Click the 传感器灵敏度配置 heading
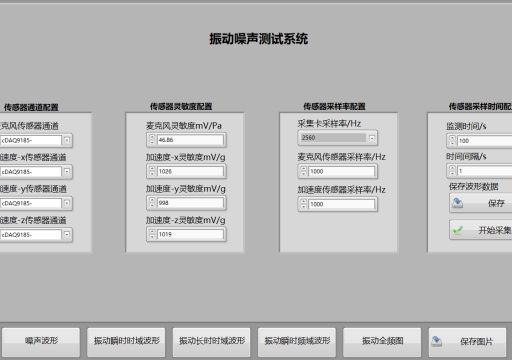The image size is (512, 360). [181, 107]
